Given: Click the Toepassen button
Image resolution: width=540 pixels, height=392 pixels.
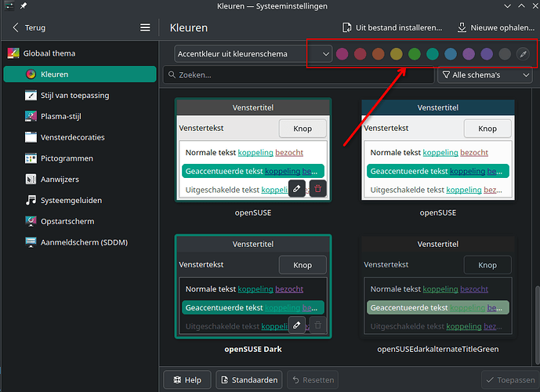Looking at the screenshot, I should point(510,379).
